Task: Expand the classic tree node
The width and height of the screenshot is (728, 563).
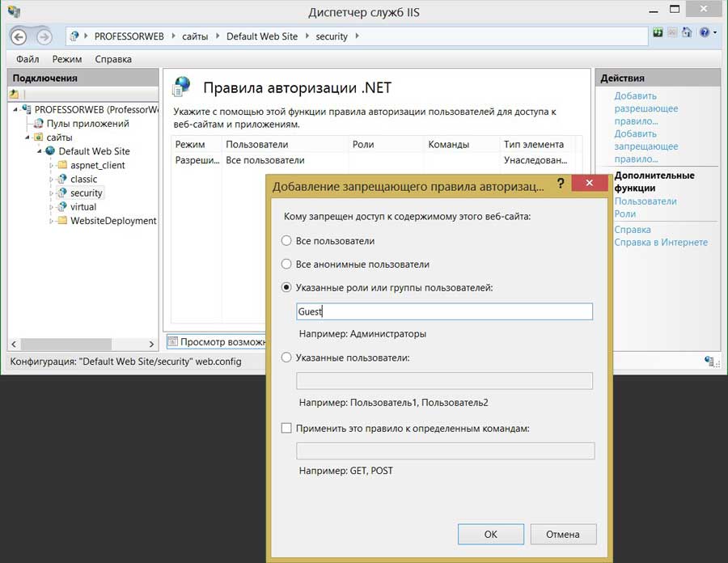Action: click(x=51, y=179)
